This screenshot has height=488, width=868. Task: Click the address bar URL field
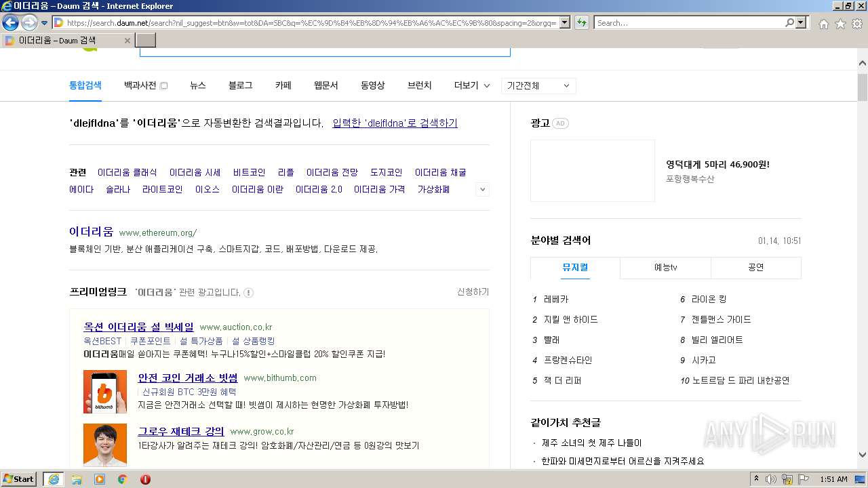(311, 23)
